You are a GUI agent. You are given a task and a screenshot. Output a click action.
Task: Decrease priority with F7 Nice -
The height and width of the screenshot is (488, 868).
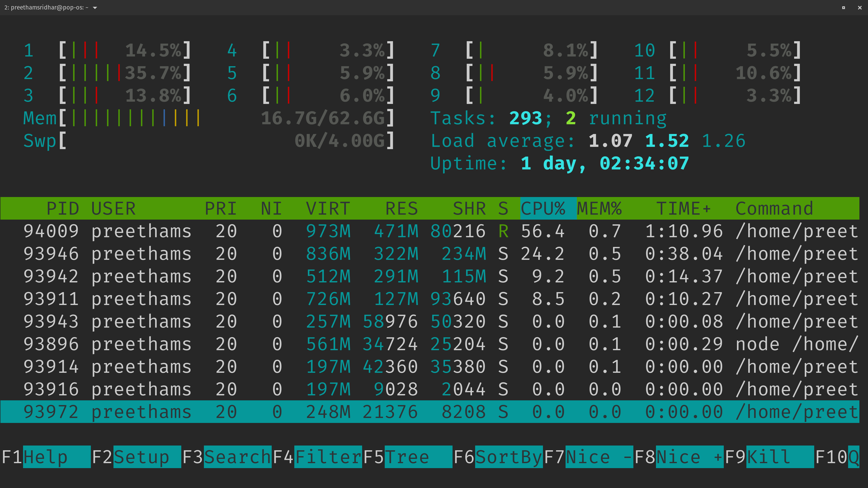pos(589,457)
